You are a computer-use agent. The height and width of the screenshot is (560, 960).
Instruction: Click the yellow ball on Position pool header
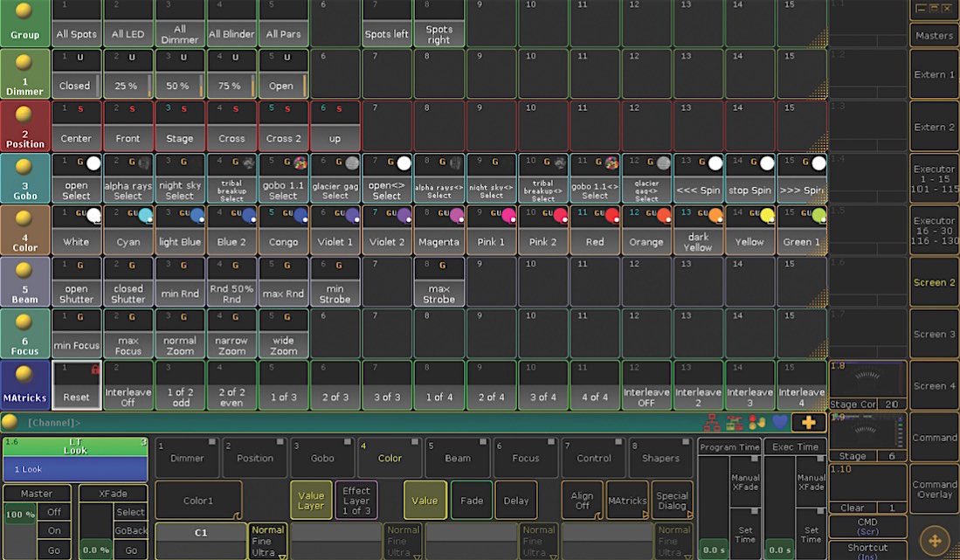24,114
